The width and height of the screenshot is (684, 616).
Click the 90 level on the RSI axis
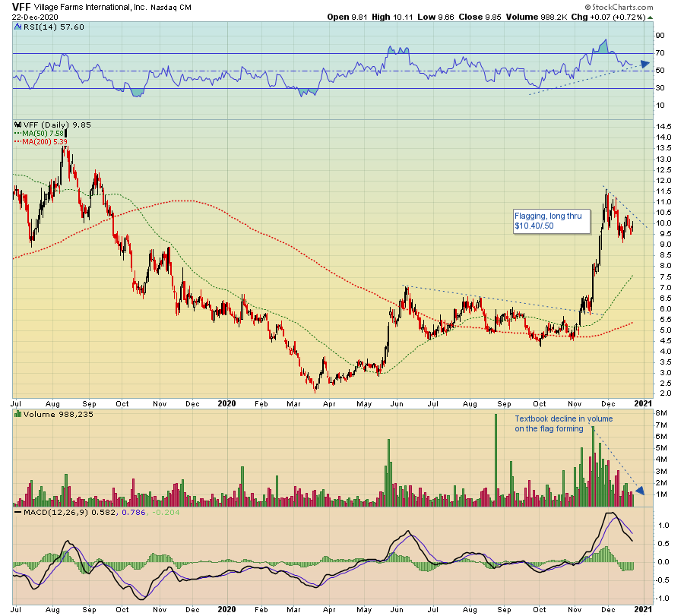(660, 36)
